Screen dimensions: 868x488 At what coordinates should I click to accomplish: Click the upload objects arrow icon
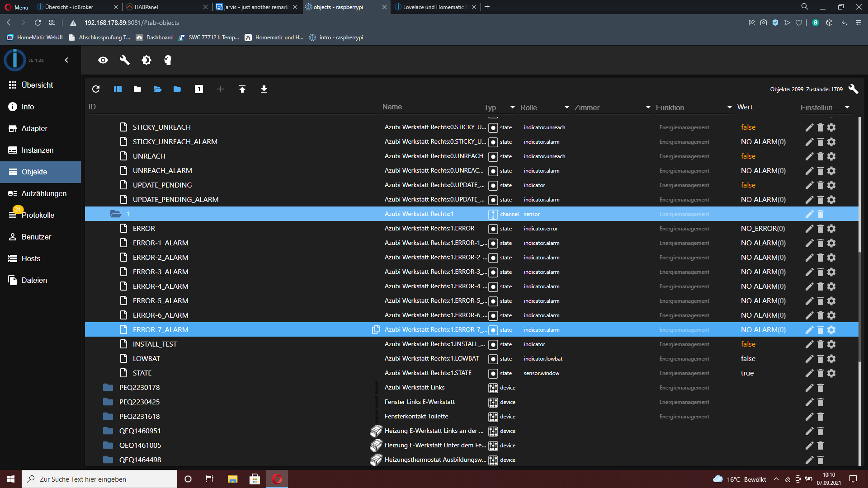coord(242,89)
